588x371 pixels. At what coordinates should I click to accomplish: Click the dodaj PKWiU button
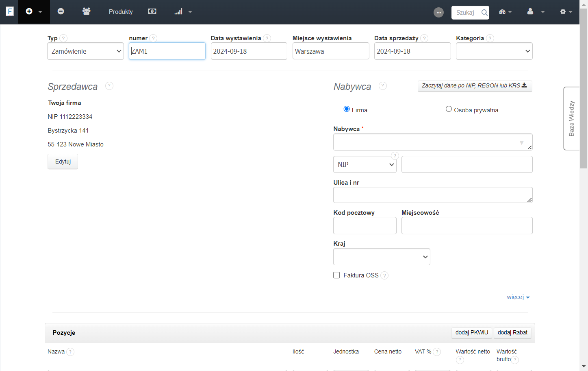[471, 333]
